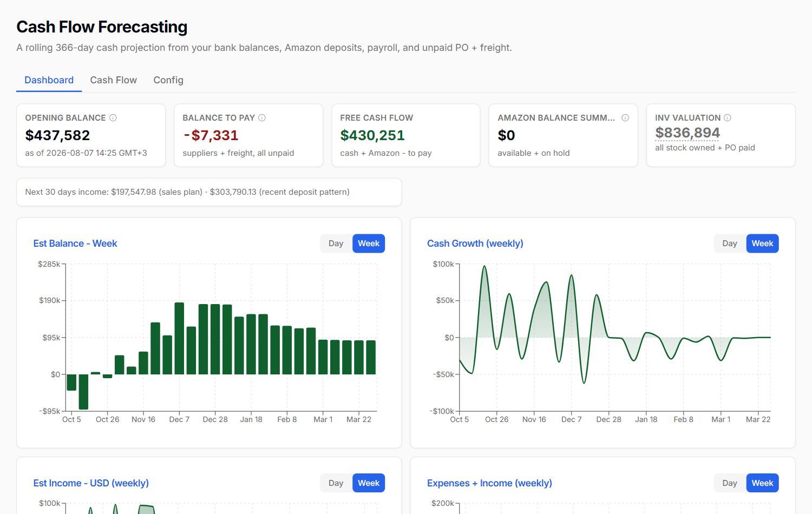Switch Est Income - USD chart to Day

pos(336,483)
